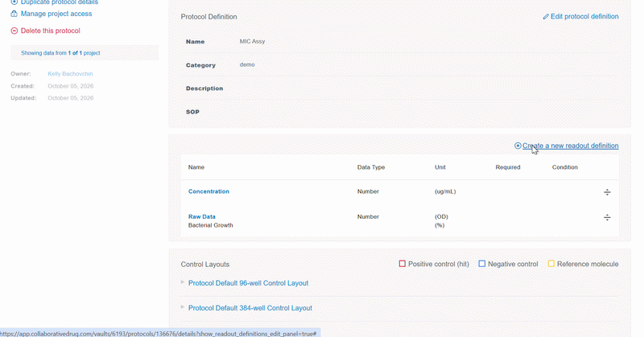Click the 'Bacterial Growth' sub-label

coord(210,225)
